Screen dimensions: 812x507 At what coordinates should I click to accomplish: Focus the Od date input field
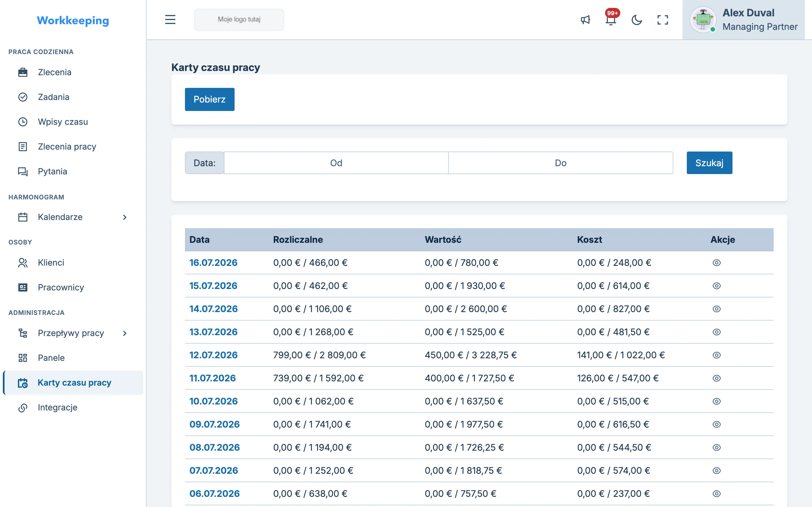[x=336, y=163]
